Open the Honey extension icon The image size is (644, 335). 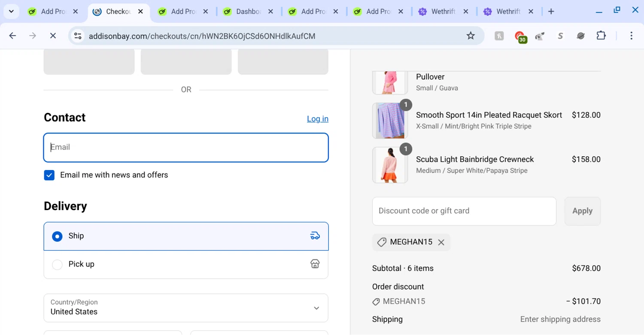tap(499, 36)
